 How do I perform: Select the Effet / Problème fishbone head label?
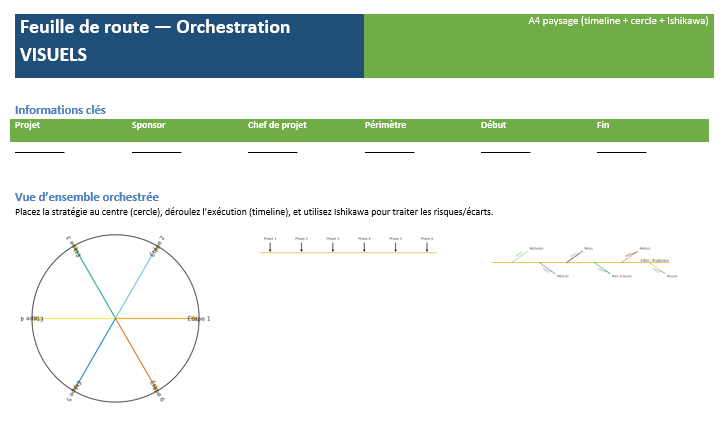[654, 260]
